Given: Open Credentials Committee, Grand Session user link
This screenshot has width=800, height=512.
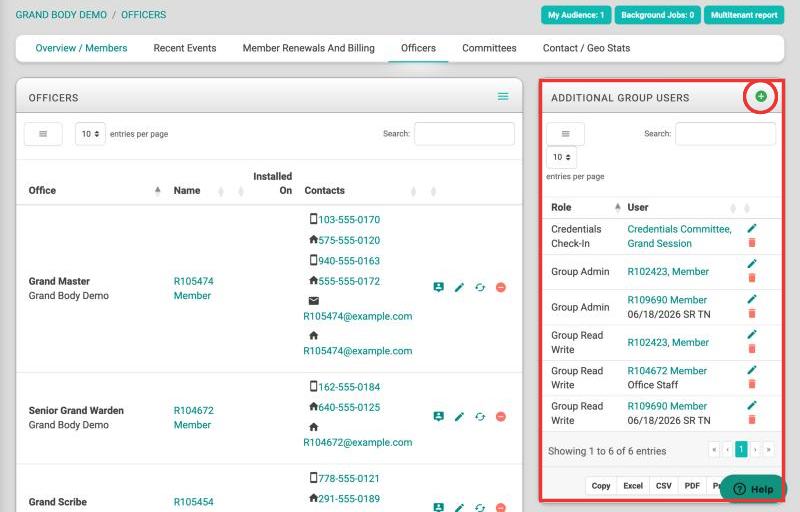Looking at the screenshot, I should 680,236.
